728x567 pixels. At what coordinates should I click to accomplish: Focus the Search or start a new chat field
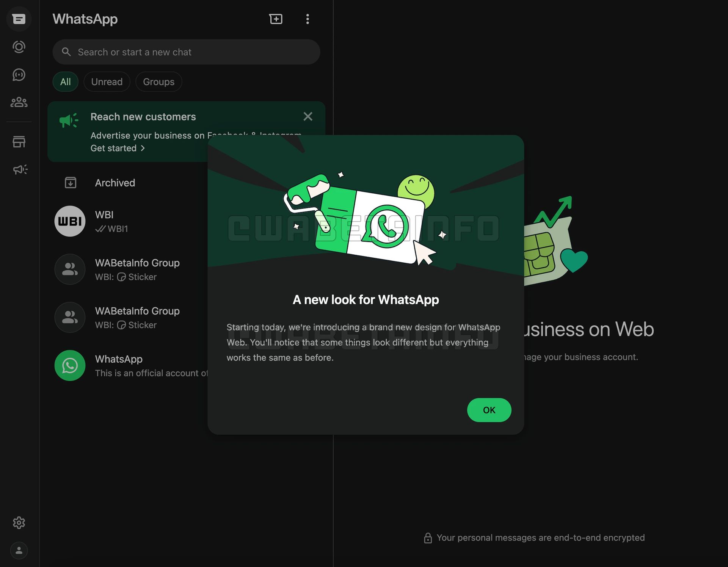tap(186, 52)
